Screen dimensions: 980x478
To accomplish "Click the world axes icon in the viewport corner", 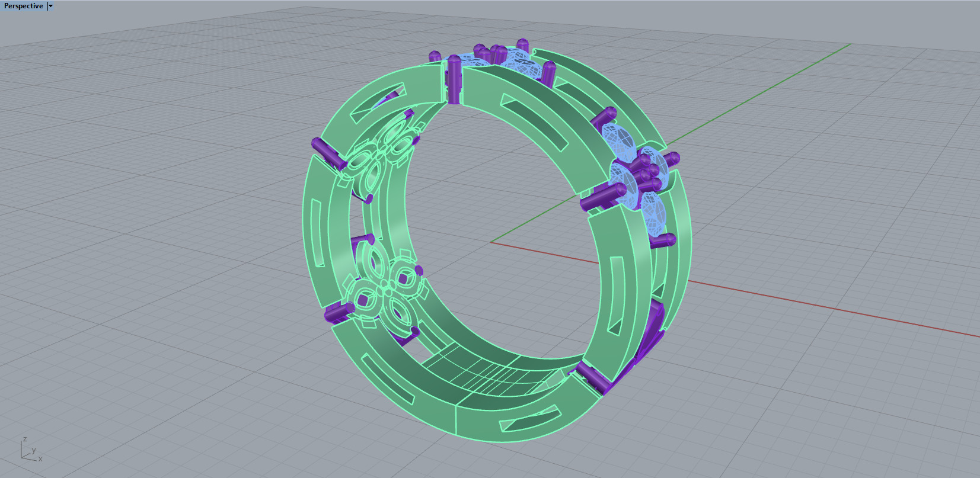I will [31, 450].
